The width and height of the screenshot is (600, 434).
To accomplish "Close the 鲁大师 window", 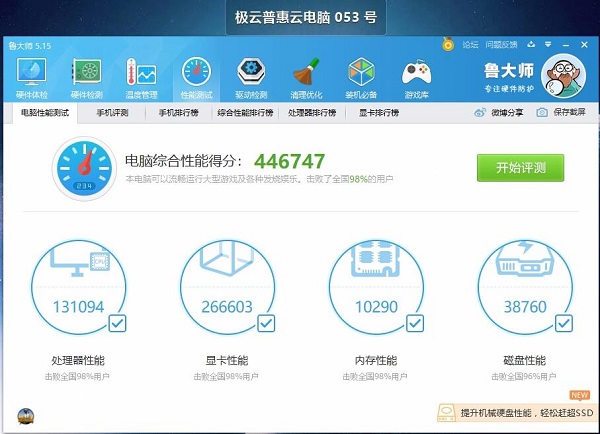I will click(584, 45).
